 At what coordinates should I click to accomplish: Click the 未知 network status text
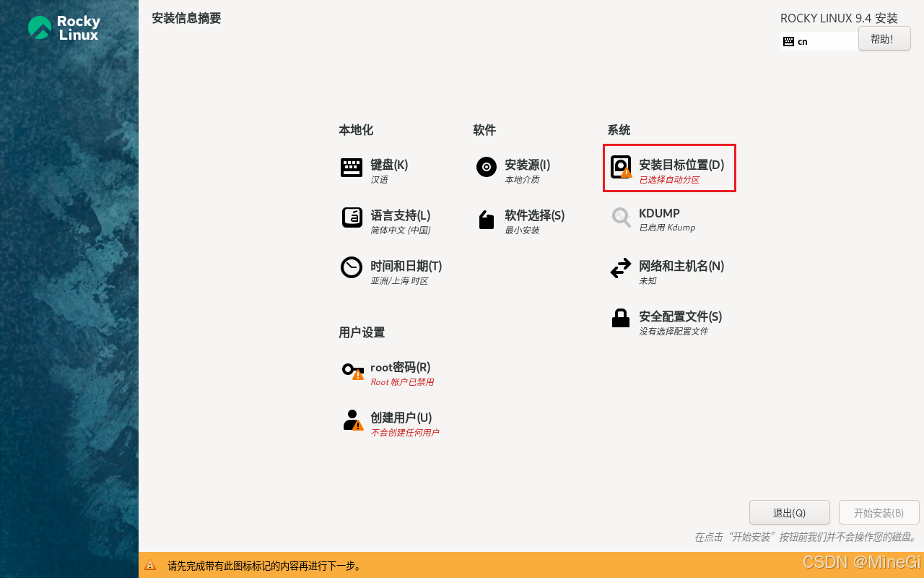click(x=648, y=281)
